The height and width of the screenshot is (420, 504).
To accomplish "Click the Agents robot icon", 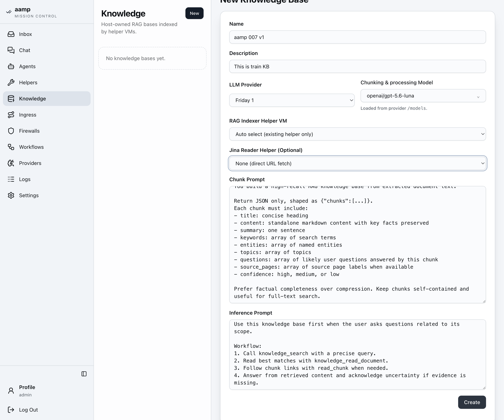I will (11, 66).
